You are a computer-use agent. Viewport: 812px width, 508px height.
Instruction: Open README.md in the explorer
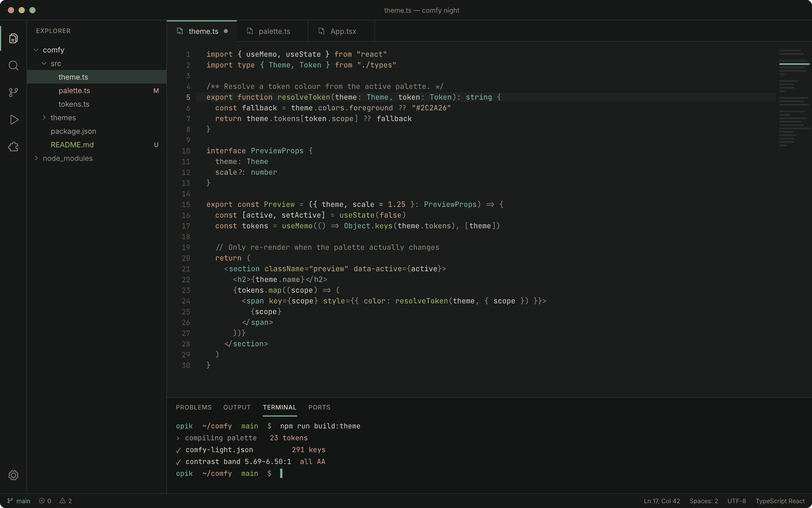tap(97, 145)
